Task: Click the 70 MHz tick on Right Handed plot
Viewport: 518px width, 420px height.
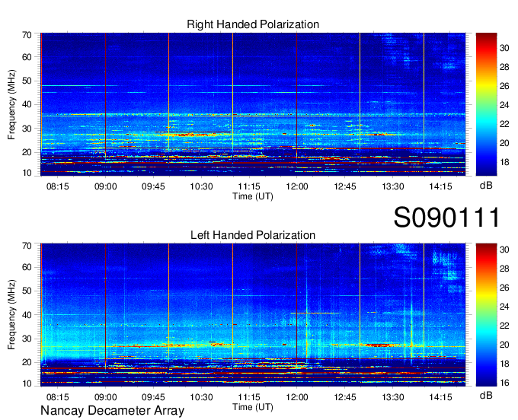Action: point(27,35)
